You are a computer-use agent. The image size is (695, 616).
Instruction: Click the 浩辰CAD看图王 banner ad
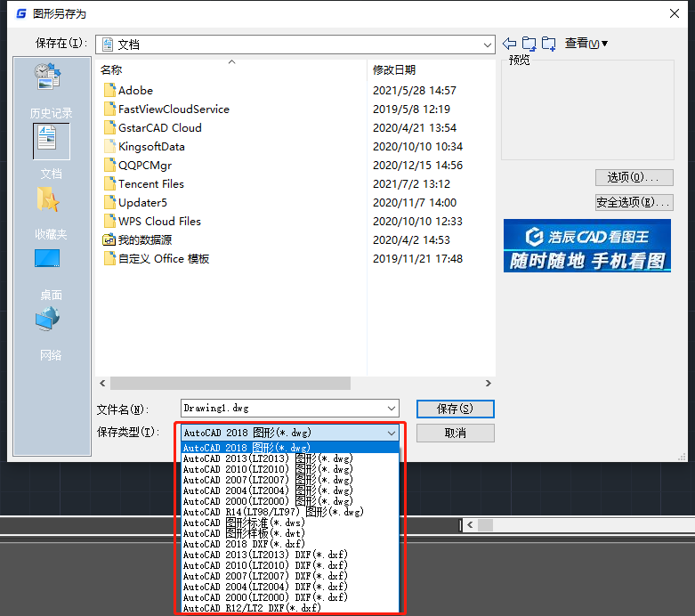(x=586, y=246)
